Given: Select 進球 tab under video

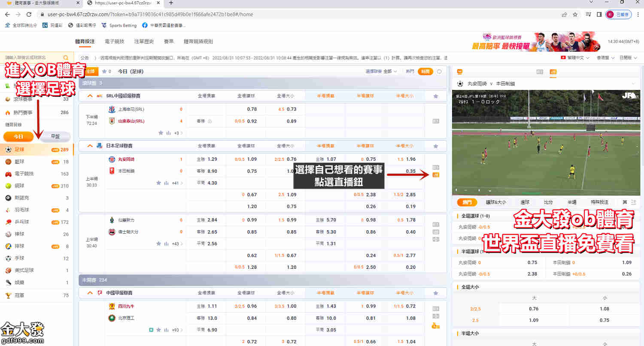Looking at the screenshot, I should point(525,202).
